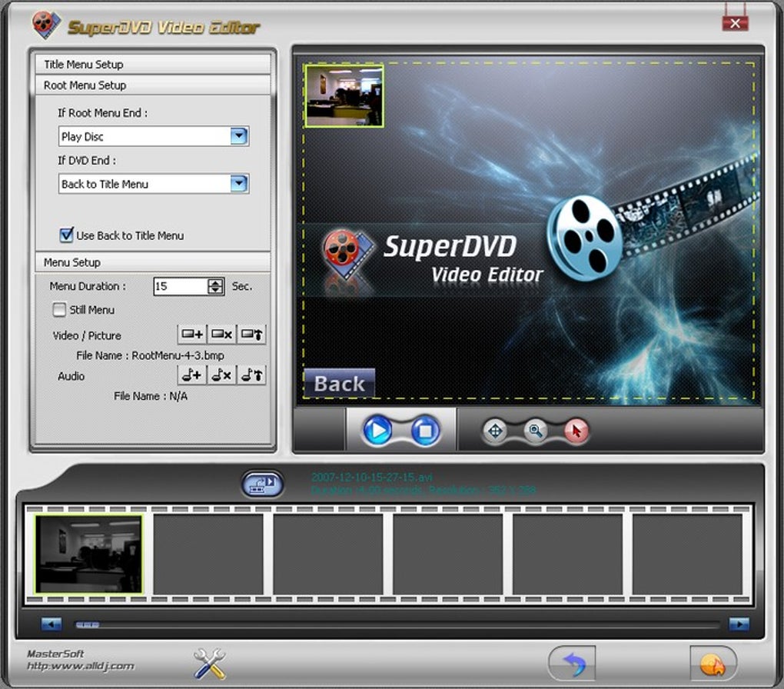Image resolution: width=784 pixels, height=689 pixels.
Task: Click the Menu Setup section header
Action: point(153,262)
